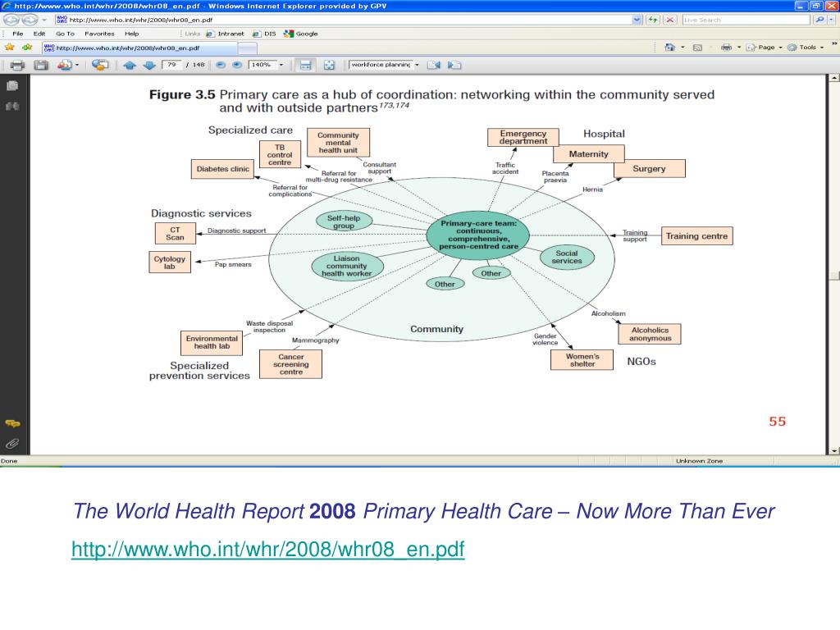Screen dimensions: 840x630
Task: Open the Tools dropdown menu
Action: pos(807,48)
